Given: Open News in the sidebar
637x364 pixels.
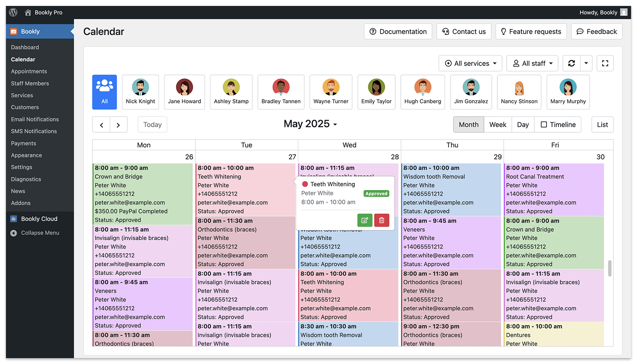Looking at the screenshot, I should point(18,191).
